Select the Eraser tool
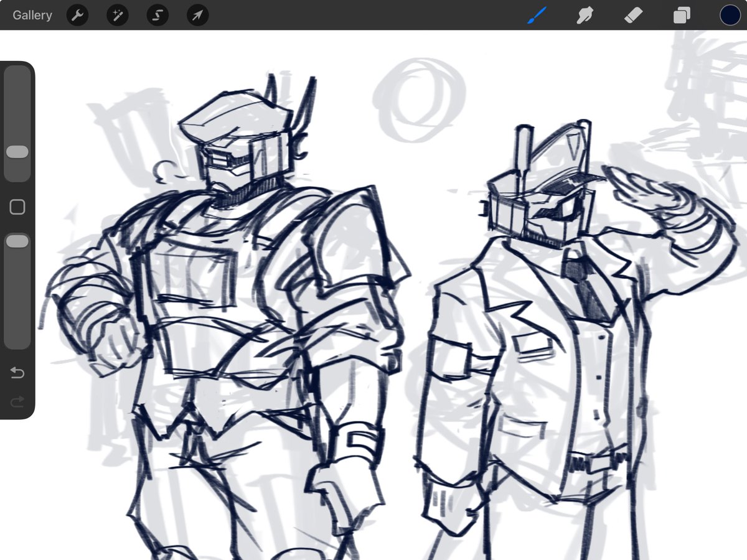Viewport: 747px width, 560px height. pos(633,15)
